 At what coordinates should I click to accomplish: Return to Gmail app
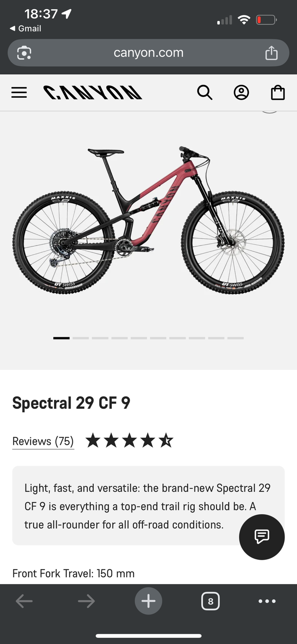tap(25, 29)
